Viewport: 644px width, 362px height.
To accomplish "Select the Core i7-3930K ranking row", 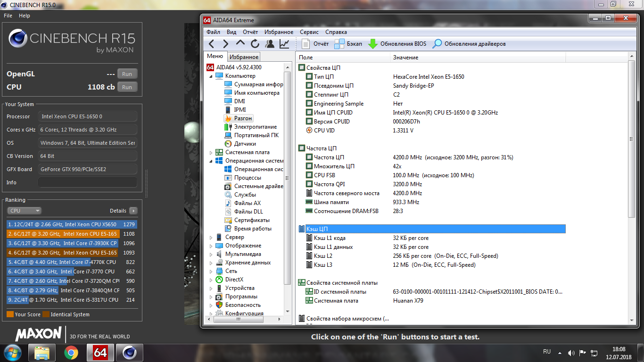I will pyautogui.click(x=72, y=243).
